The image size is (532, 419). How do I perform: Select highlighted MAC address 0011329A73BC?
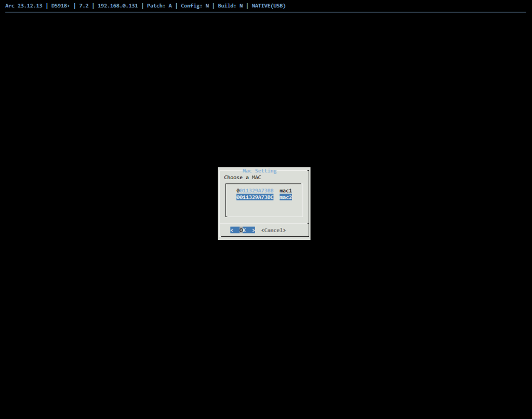point(255,197)
